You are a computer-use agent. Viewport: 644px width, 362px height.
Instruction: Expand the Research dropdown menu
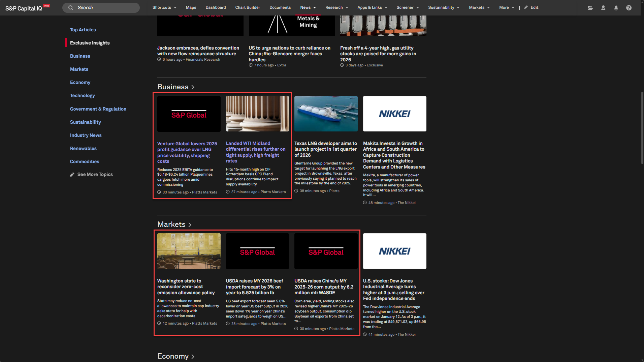[337, 7]
